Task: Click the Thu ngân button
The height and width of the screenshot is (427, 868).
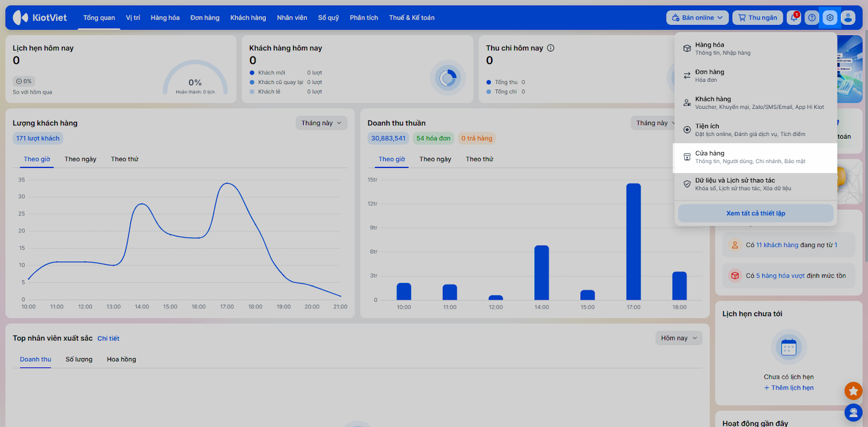Action: (758, 18)
